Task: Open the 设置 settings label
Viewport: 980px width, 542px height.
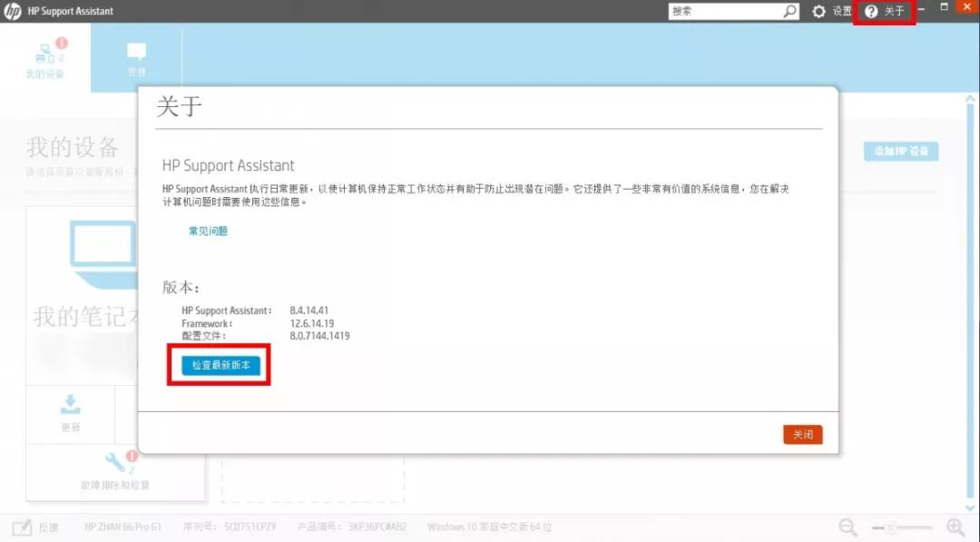Action: pyautogui.click(x=842, y=11)
